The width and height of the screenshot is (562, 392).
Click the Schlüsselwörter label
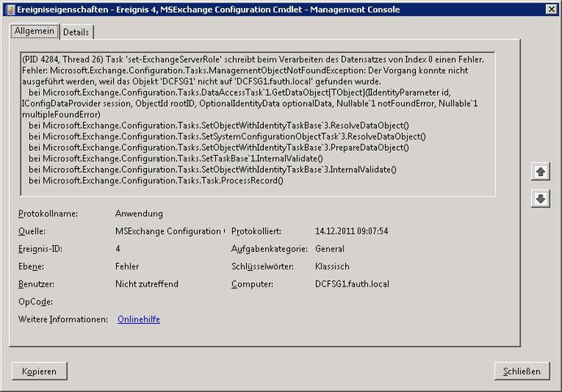tap(262, 266)
